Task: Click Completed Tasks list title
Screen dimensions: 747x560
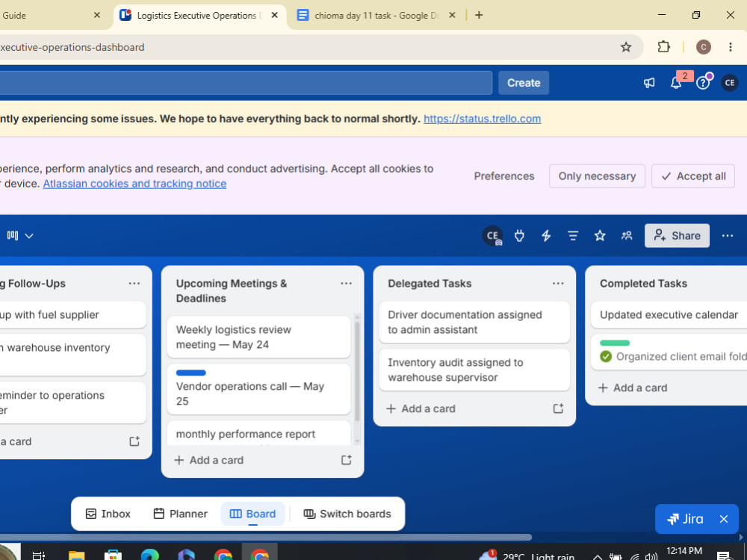Action: tap(643, 283)
